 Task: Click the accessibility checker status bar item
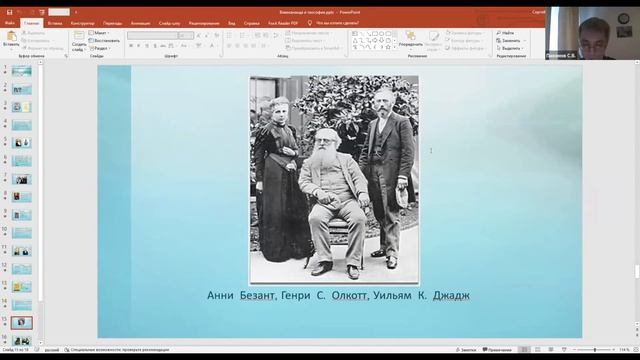click(x=117, y=350)
